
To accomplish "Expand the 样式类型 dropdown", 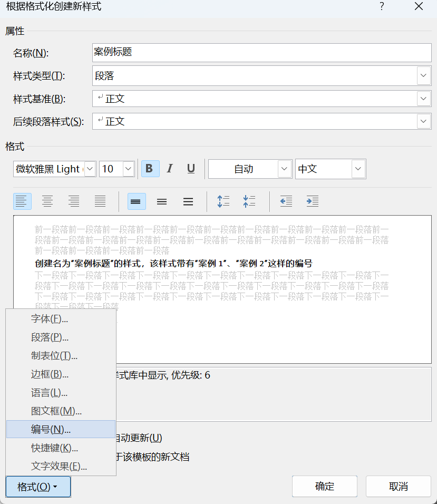I will [423, 75].
